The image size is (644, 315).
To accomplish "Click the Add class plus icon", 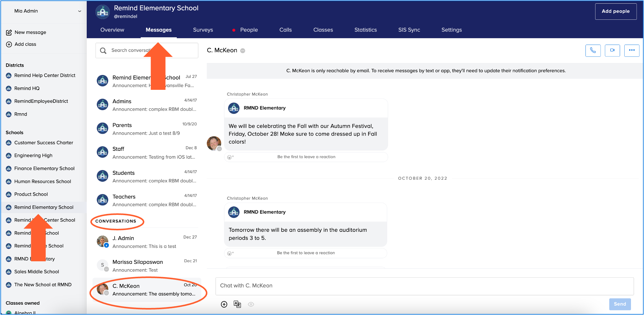I will (9, 44).
